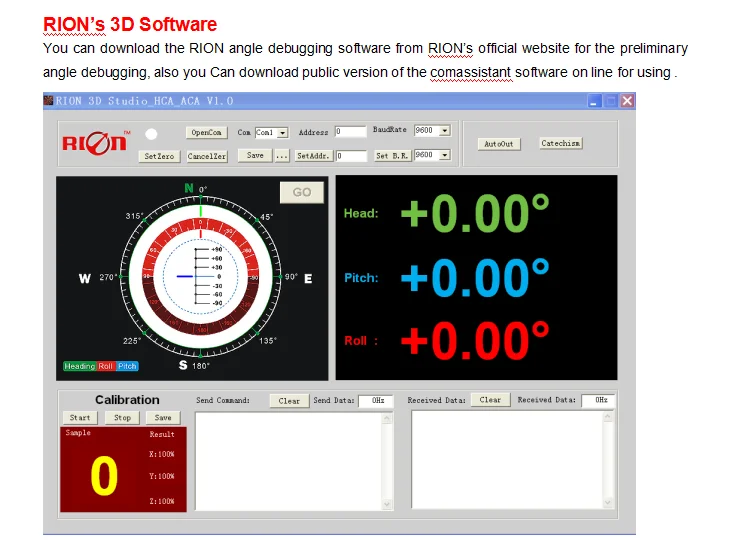Click the Address input field
Image resolution: width=732 pixels, height=545 pixels.
[x=351, y=132]
